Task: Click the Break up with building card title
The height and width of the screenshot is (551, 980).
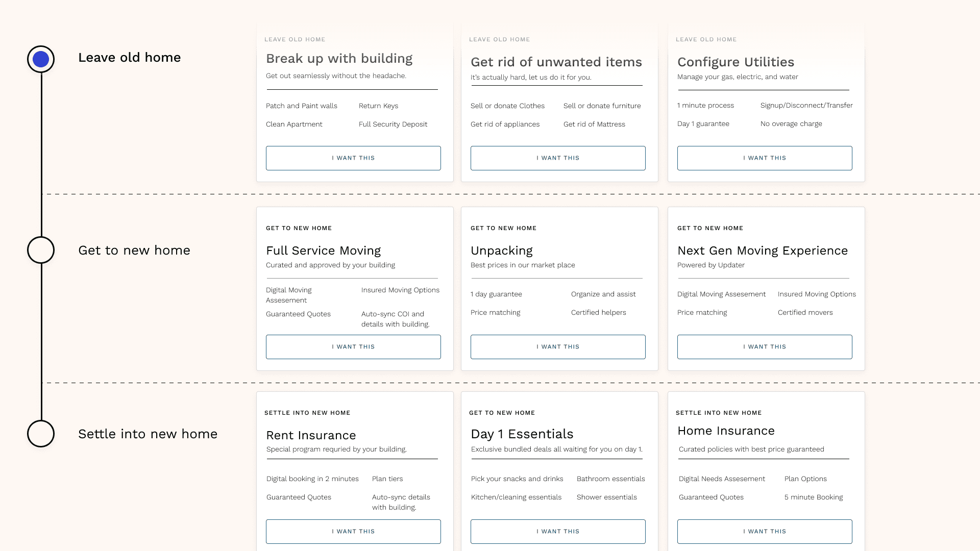Action: 339,59
